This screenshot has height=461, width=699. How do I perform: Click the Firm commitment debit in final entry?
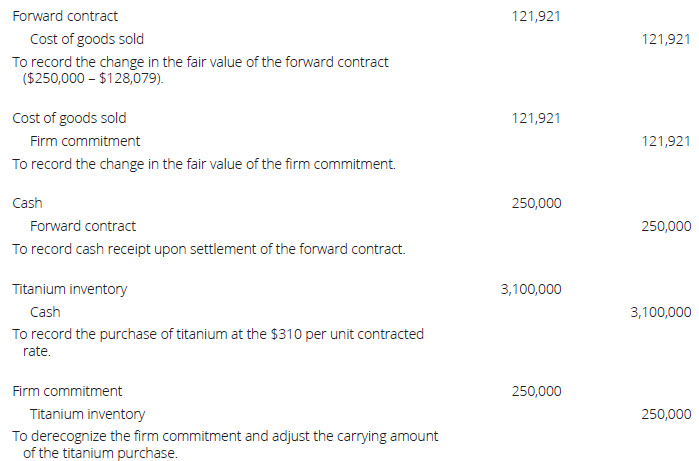67,391
